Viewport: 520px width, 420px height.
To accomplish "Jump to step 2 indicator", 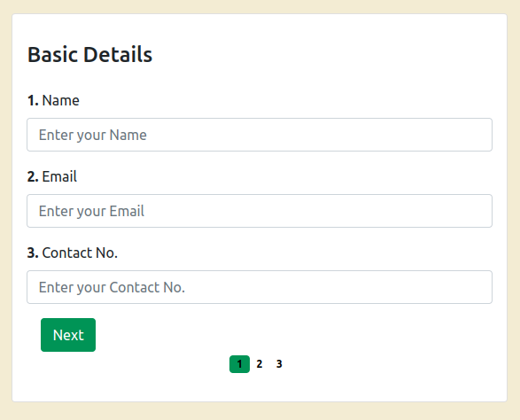I will point(260,364).
